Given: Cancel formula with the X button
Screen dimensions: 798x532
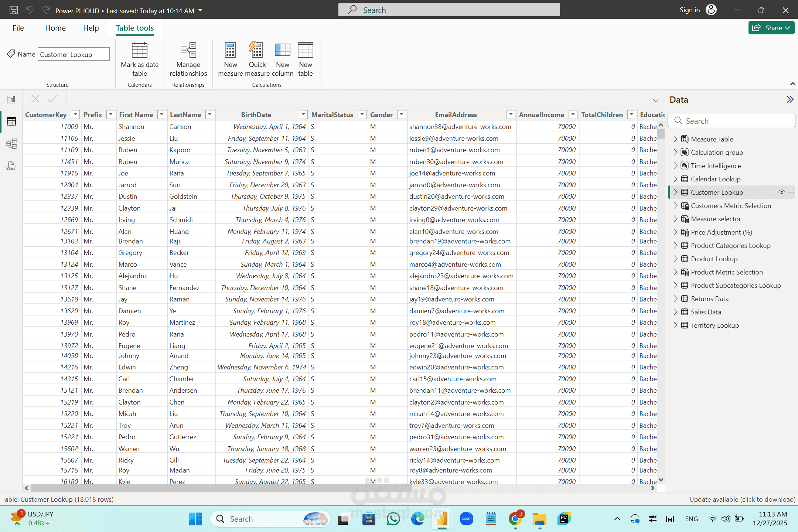Looking at the screenshot, I should [x=35, y=99].
